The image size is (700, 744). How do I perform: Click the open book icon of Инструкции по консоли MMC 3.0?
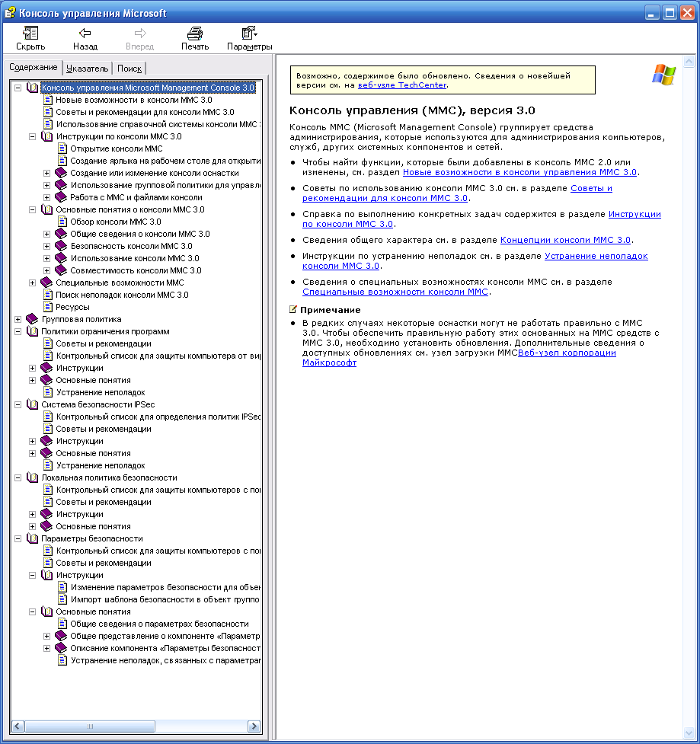[x=46, y=136]
